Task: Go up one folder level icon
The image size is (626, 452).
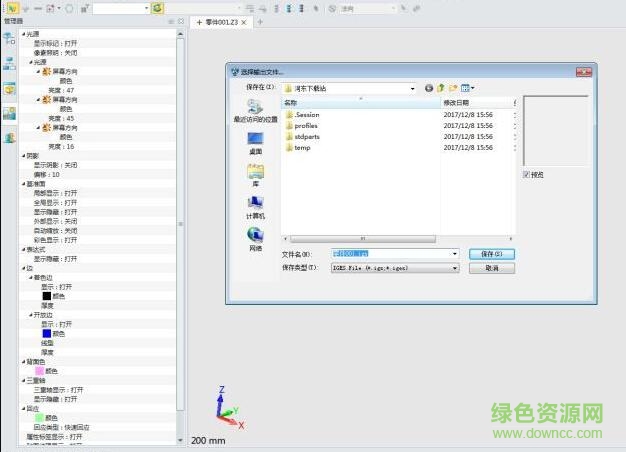Action: click(441, 88)
